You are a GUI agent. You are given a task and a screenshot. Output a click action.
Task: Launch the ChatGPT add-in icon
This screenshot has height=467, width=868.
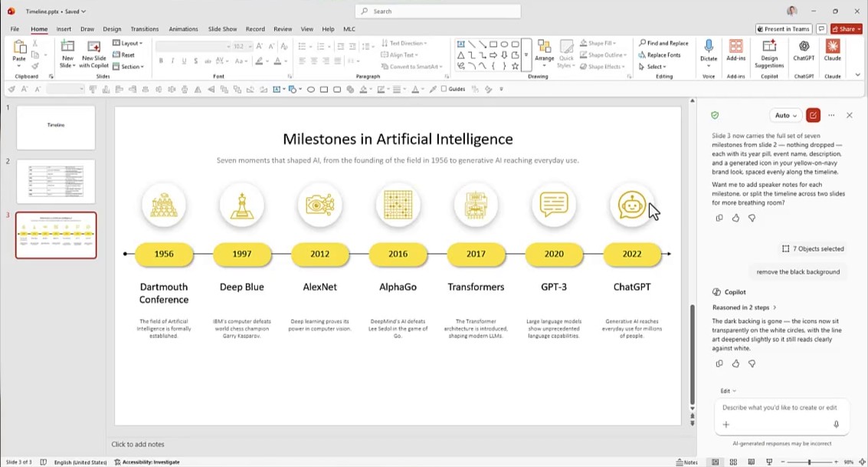[x=804, y=47]
